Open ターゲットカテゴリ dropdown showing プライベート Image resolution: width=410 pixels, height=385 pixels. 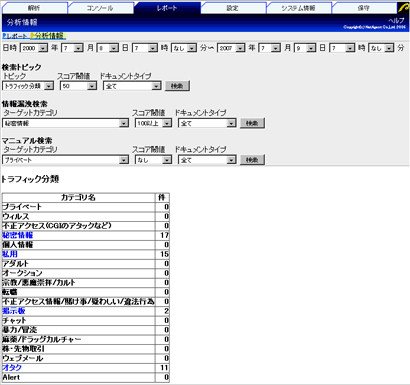point(65,160)
